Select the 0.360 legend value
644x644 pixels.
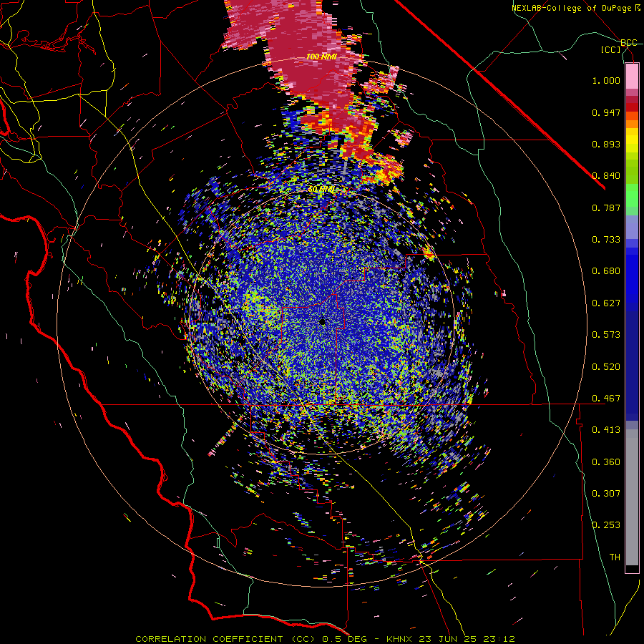[606, 462]
